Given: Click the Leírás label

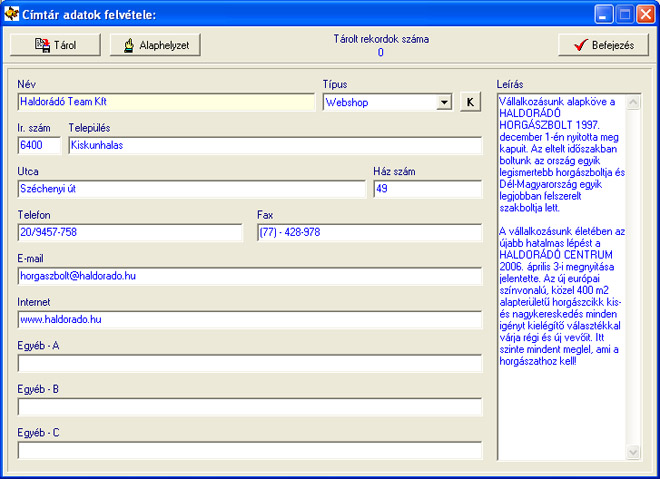Looking at the screenshot, I should coord(510,84).
